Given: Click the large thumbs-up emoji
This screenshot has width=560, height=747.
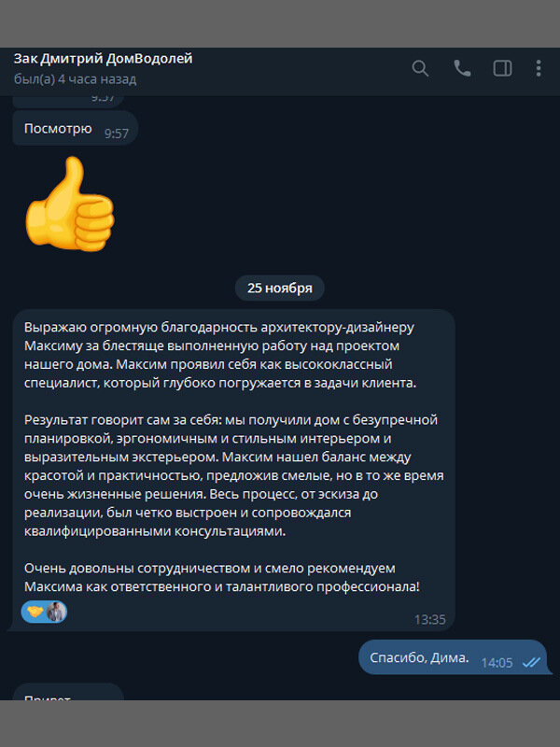Looking at the screenshot, I should (x=70, y=204).
